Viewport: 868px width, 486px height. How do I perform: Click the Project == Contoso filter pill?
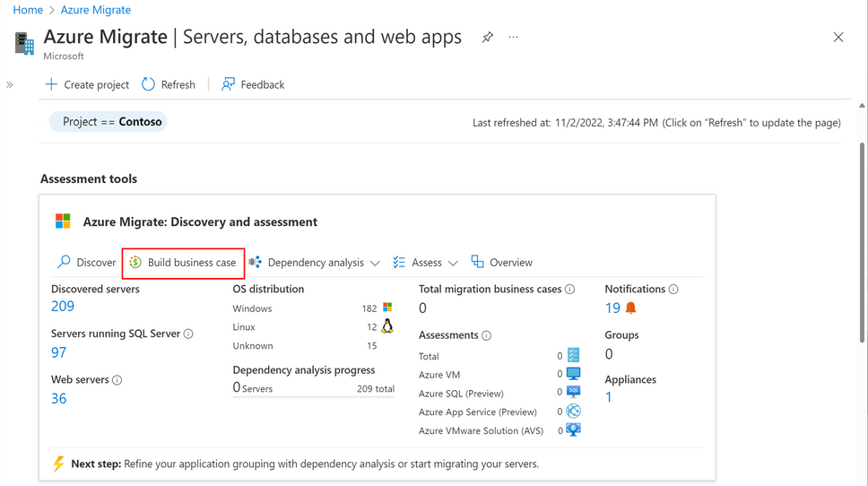coord(108,122)
